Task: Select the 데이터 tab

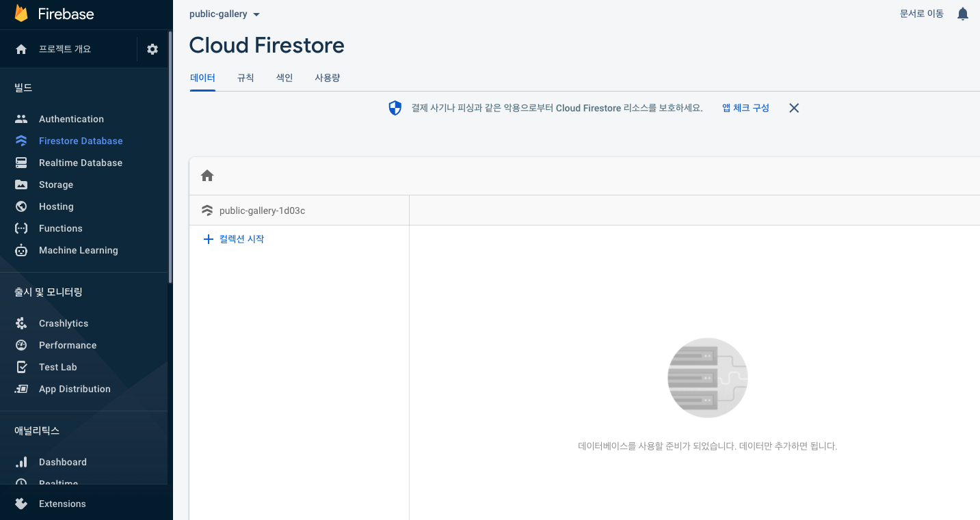Action: [x=202, y=78]
